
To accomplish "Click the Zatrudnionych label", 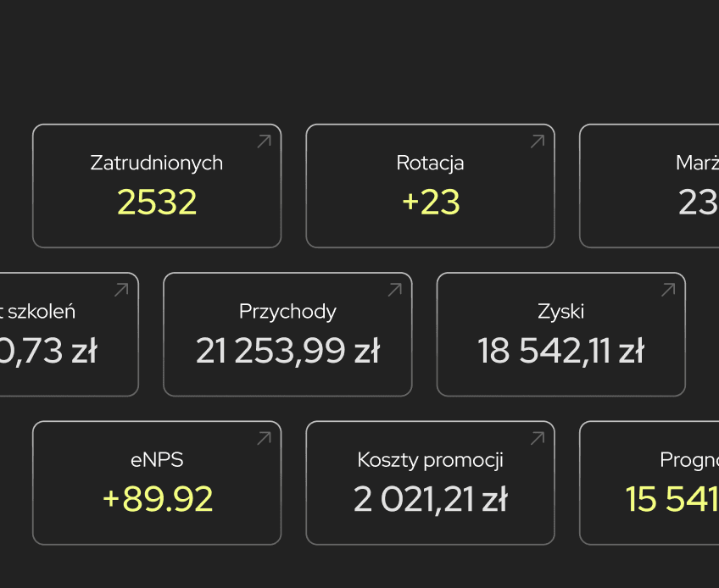I will click(157, 163).
